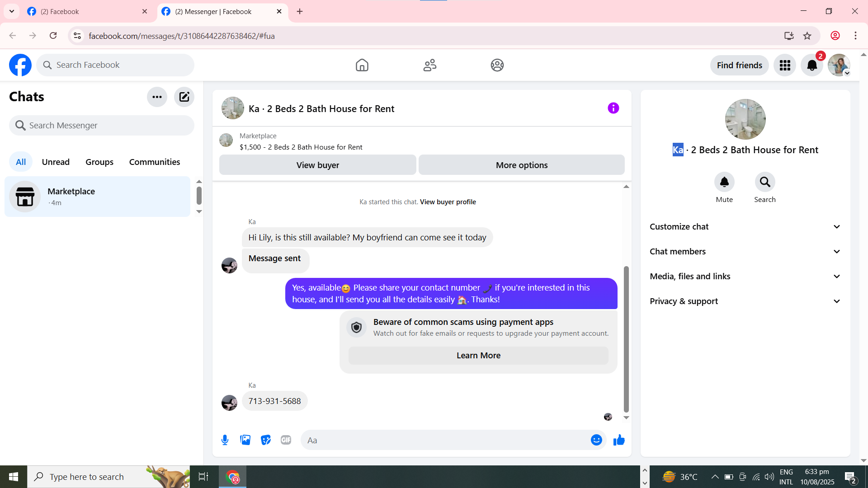Image resolution: width=868 pixels, height=488 pixels.
Task: Switch to Groups chats tab
Action: tap(99, 162)
